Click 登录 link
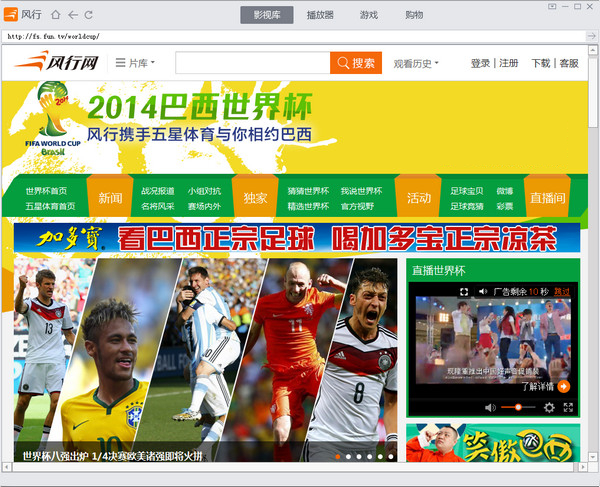 tap(480, 63)
